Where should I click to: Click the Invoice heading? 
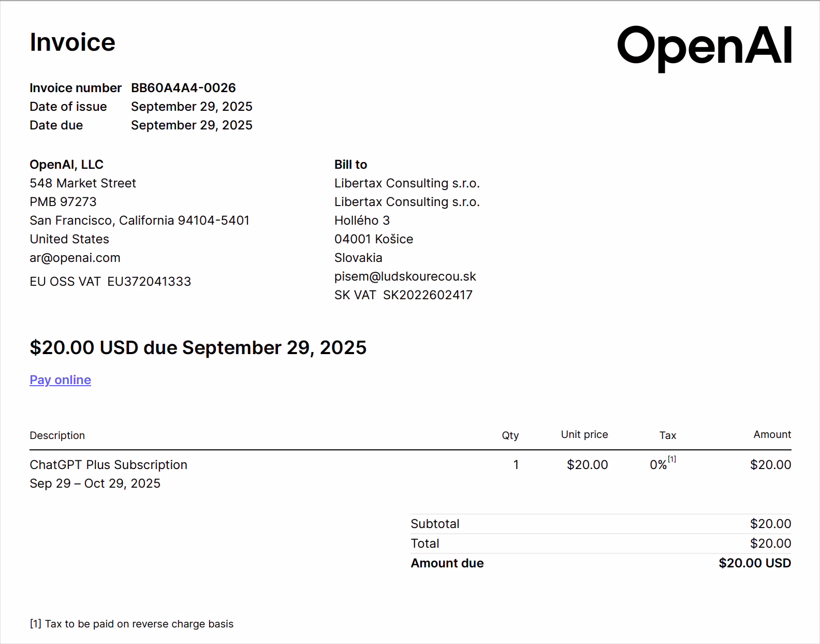pos(72,42)
